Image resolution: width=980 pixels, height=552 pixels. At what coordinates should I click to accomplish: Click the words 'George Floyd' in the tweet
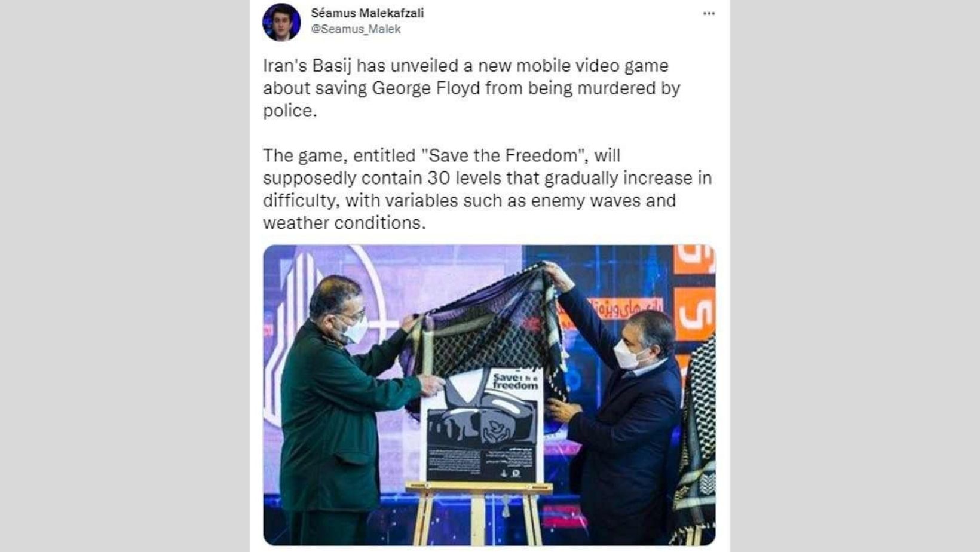(x=426, y=88)
